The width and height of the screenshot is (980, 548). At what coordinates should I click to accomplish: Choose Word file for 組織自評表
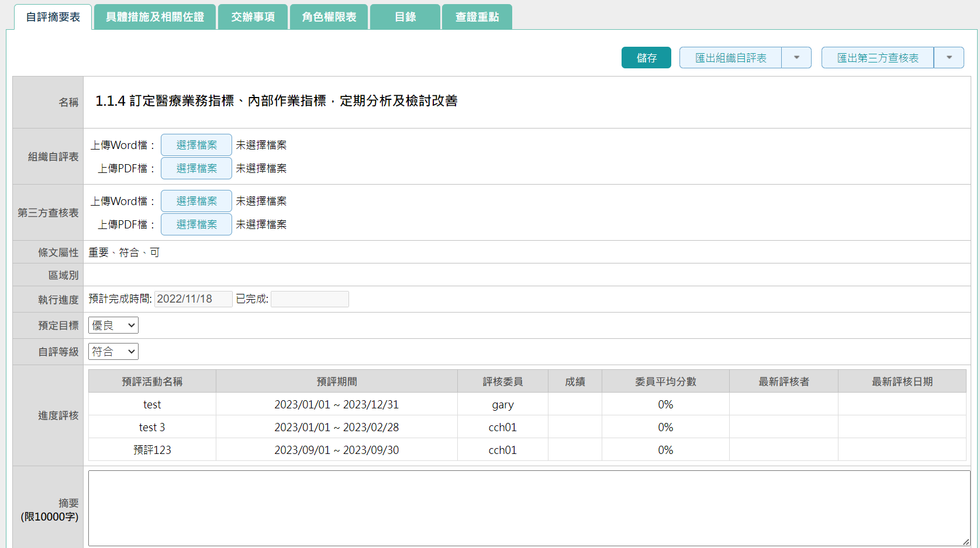click(196, 145)
